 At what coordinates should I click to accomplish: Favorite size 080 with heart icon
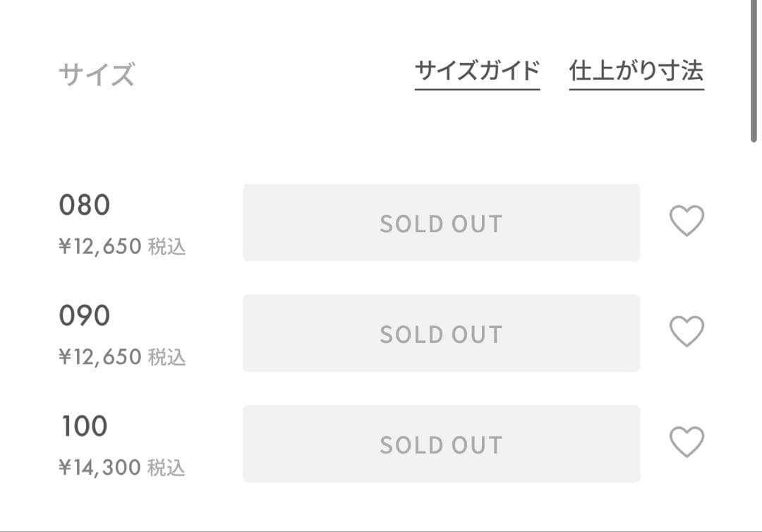tap(686, 222)
